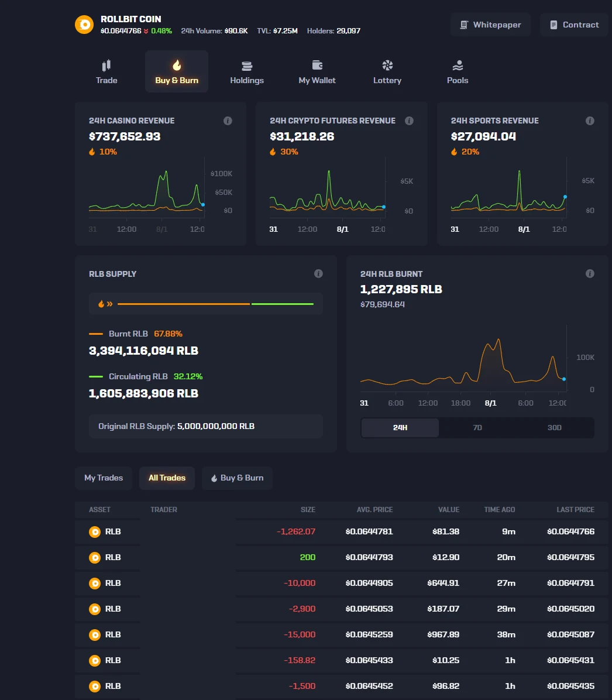The width and height of the screenshot is (612, 700).
Task: Click the futures revenue value $31,218.26
Action: point(302,136)
